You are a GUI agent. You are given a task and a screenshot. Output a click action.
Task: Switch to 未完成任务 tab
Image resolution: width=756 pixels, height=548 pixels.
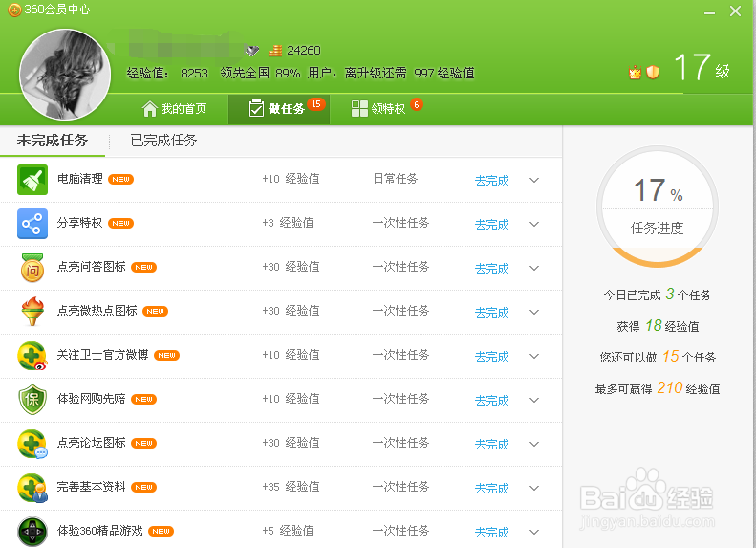[53, 141]
